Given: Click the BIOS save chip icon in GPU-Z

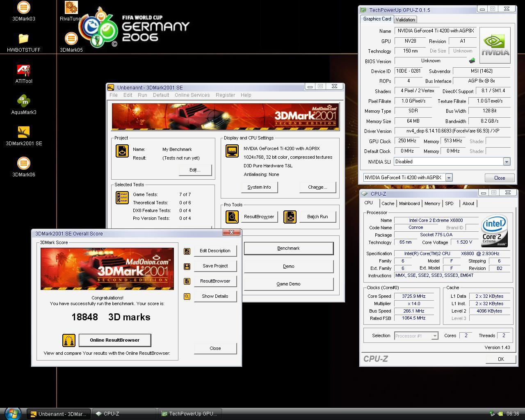Looking at the screenshot, I should (x=472, y=61).
